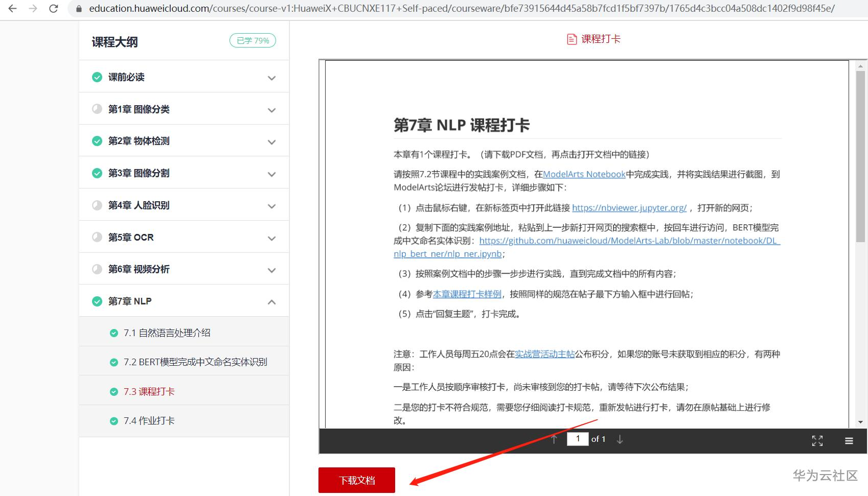
Task: Open the PDF viewer tools menu icon
Action: click(849, 441)
